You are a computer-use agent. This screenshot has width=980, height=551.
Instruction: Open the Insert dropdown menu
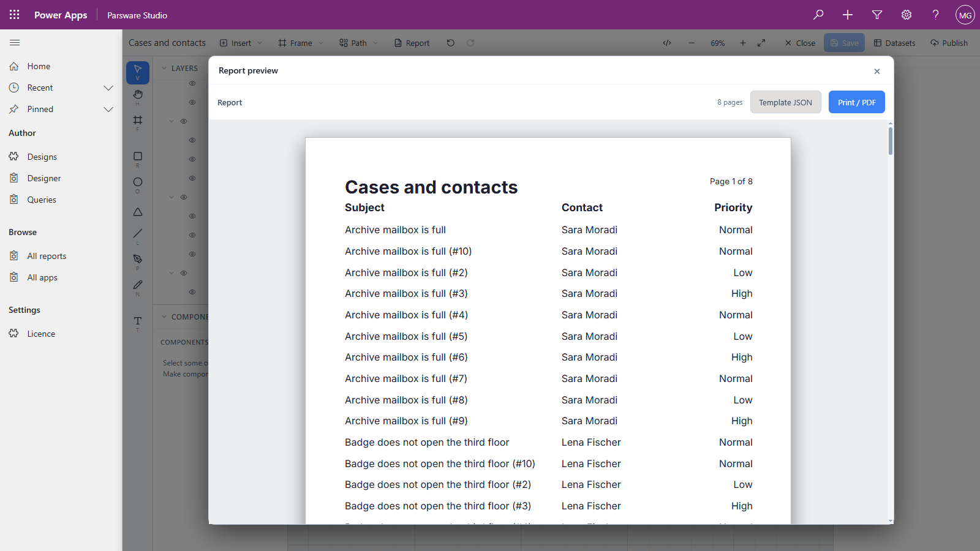(x=241, y=43)
